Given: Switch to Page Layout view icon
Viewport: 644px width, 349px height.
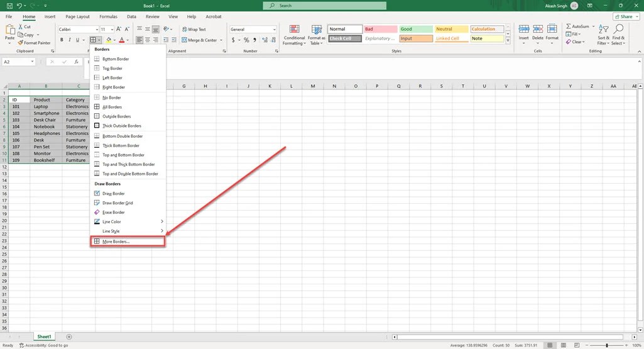Looking at the screenshot, I should (563, 345).
